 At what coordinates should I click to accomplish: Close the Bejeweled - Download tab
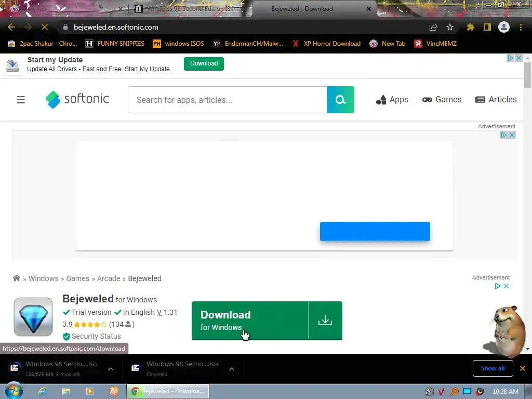(369, 9)
